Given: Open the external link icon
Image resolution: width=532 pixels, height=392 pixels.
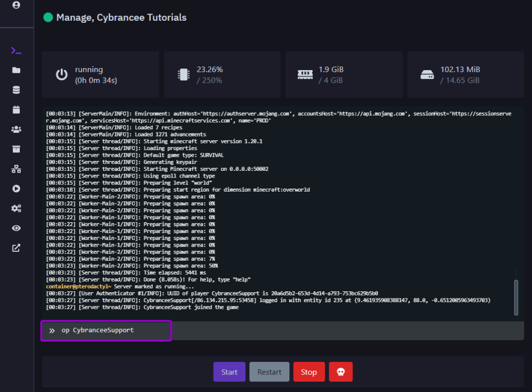Looking at the screenshot, I should (x=16, y=248).
